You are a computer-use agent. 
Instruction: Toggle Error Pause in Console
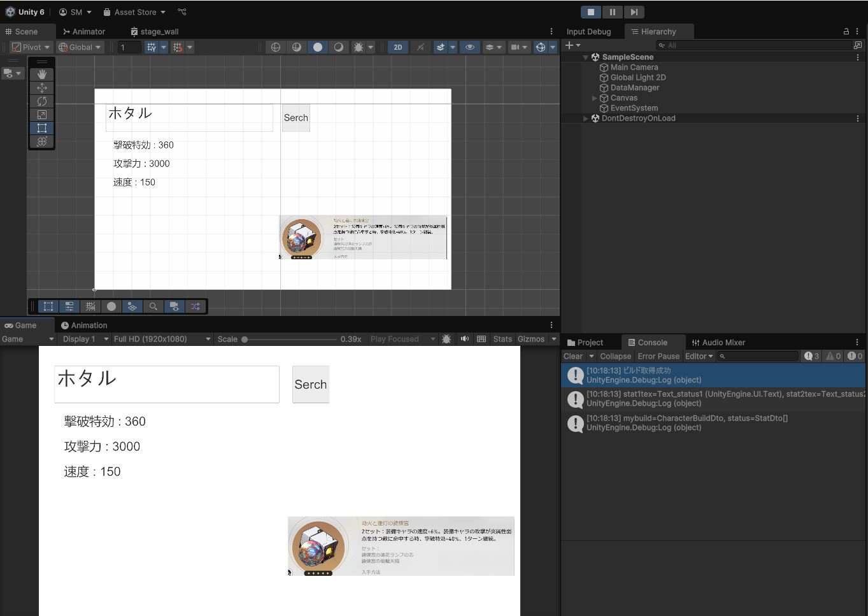[658, 356]
